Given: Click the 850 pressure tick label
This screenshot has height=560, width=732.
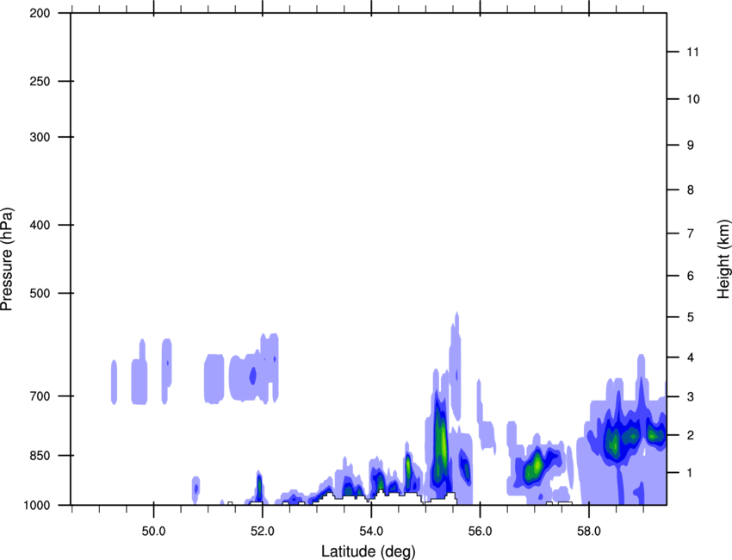Looking at the screenshot, I should (x=40, y=455).
